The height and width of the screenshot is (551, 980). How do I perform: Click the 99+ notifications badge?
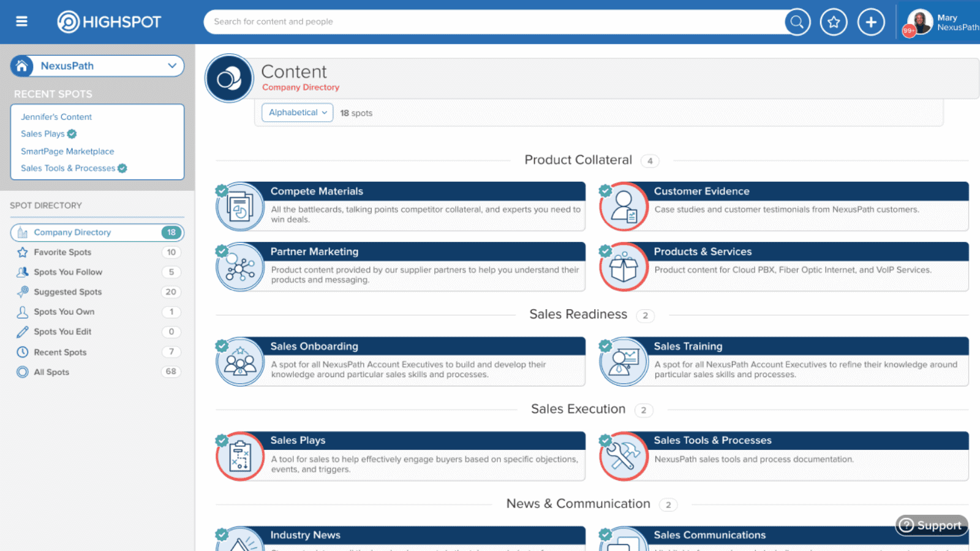coord(909,31)
